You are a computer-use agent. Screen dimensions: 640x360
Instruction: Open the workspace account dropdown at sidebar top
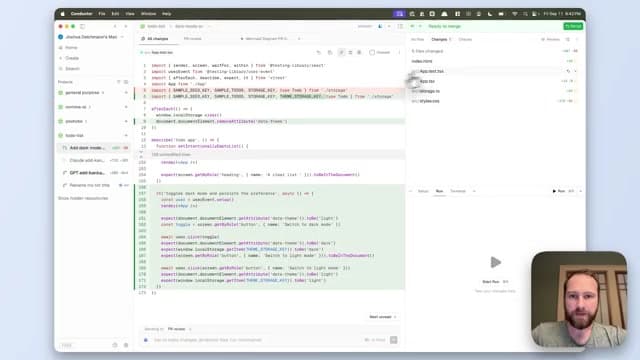point(91,37)
